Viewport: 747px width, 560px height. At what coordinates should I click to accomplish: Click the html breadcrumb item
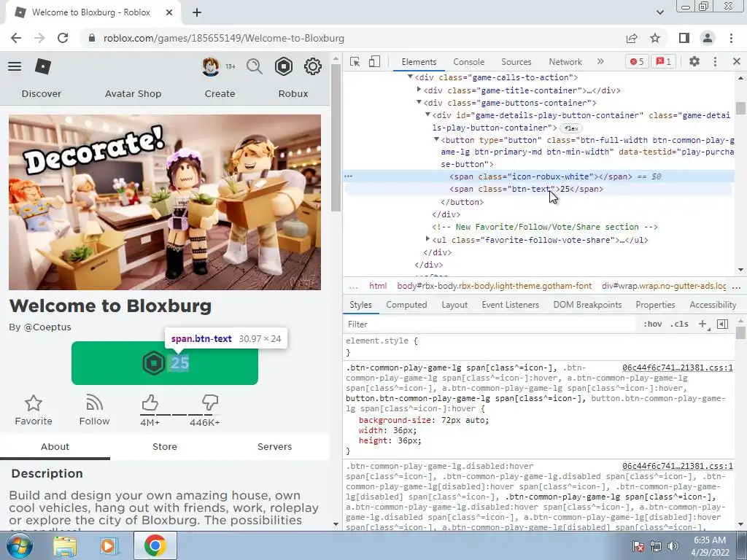pos(378,286)
